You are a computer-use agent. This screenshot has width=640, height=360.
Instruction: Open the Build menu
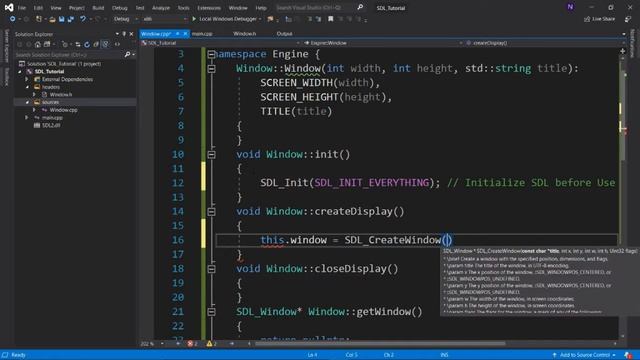[x=98, y=8]
